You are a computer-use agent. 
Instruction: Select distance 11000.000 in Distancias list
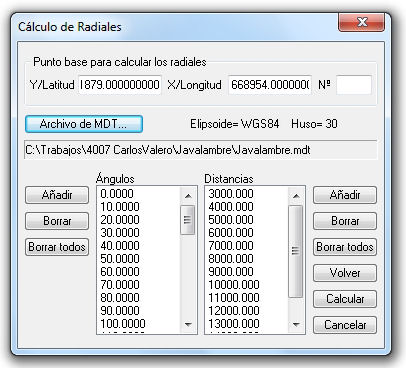(247, 298)
